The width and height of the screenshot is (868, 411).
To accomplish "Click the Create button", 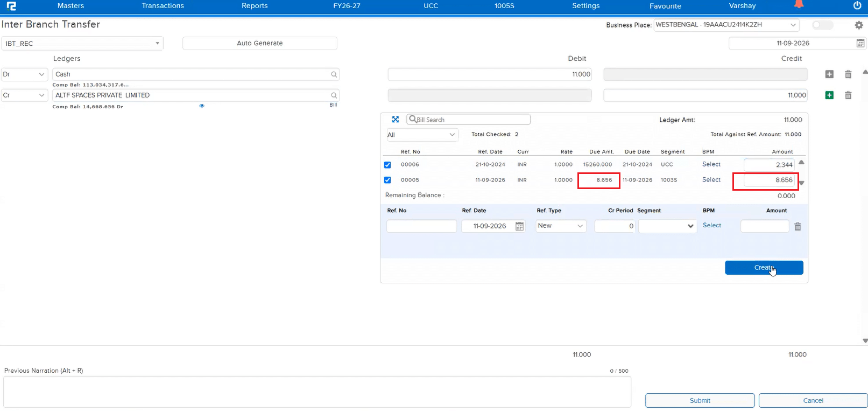I will tap(764, 268).
